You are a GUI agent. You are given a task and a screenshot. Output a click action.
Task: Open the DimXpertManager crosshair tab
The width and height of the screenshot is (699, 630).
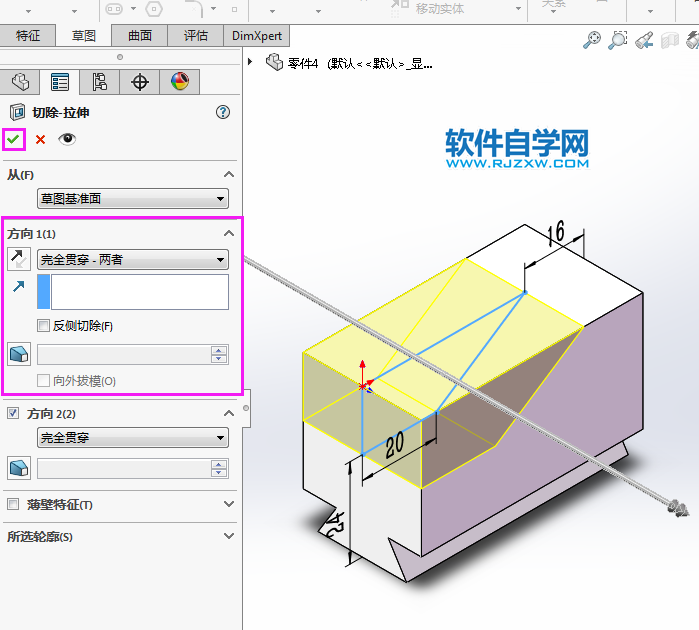[140, 82]
